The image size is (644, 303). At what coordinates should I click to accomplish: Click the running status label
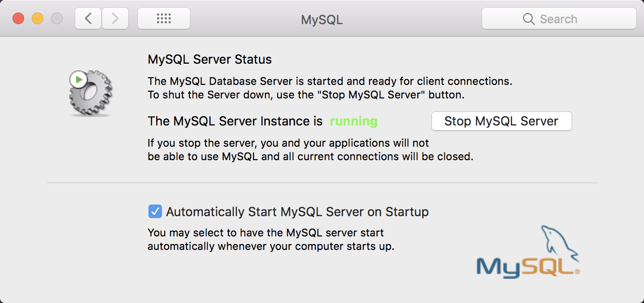click(353, 121)
